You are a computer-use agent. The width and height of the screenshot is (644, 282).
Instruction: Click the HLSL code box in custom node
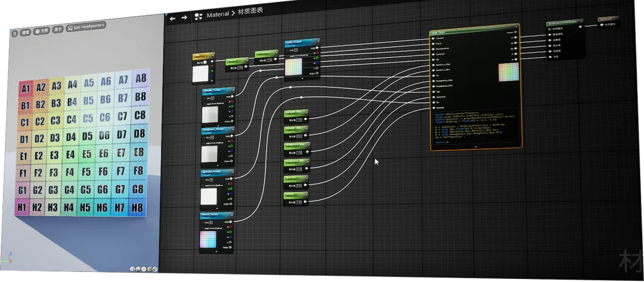[475, 126]
